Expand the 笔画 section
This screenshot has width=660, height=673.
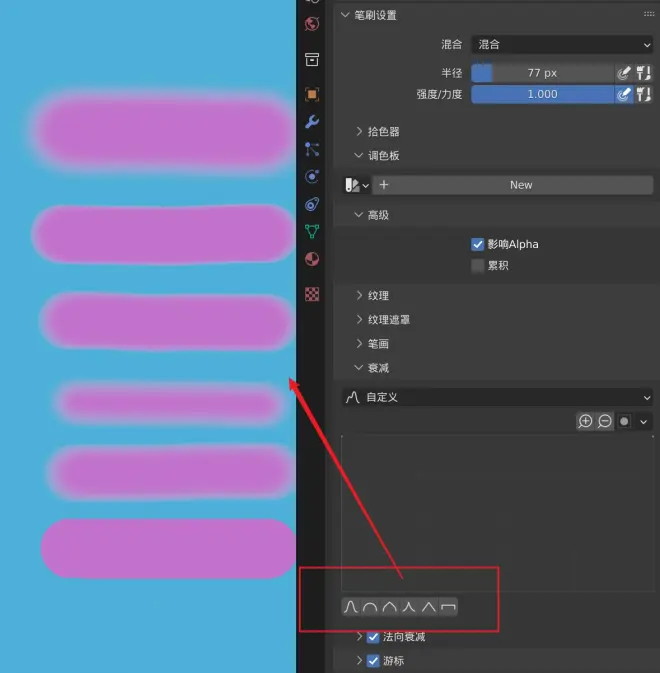tap(359, 343)
